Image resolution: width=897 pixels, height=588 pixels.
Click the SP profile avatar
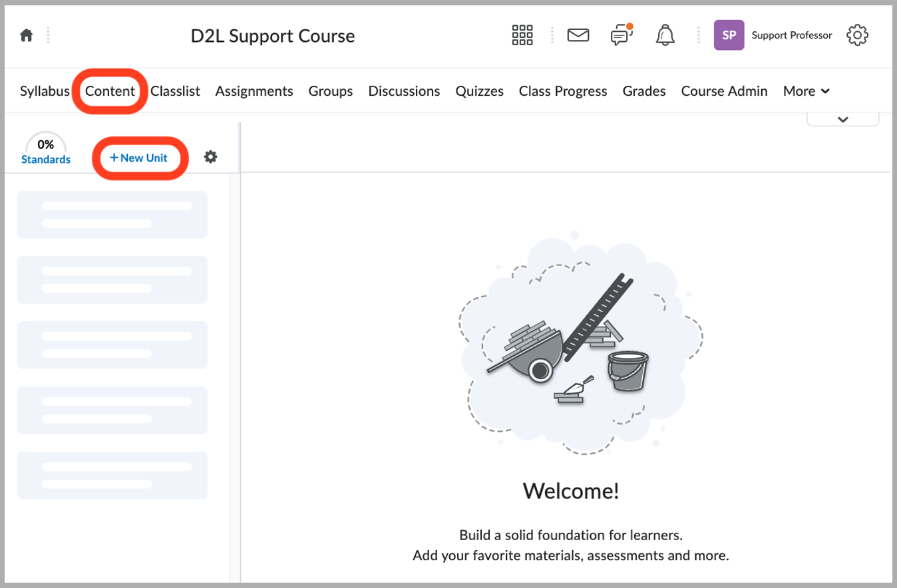[729, 35]
